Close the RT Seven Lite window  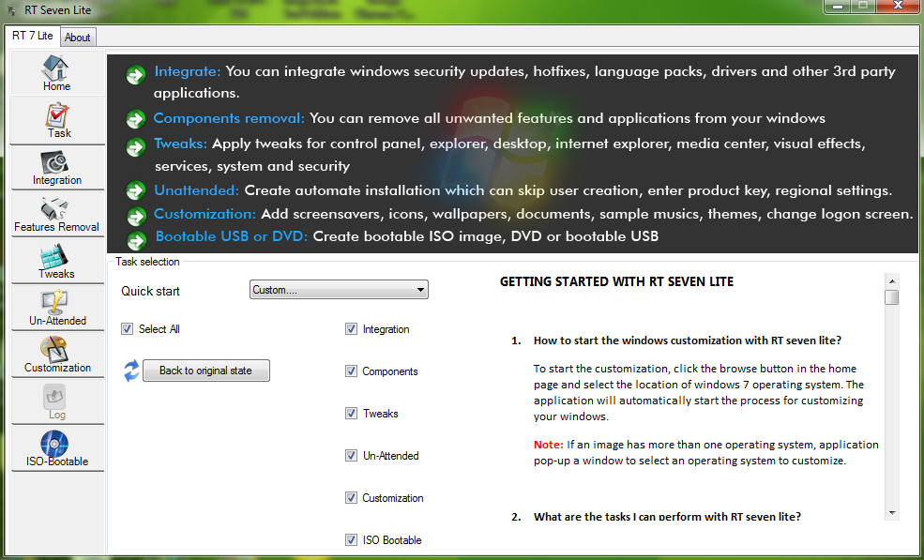click(898, 6)
